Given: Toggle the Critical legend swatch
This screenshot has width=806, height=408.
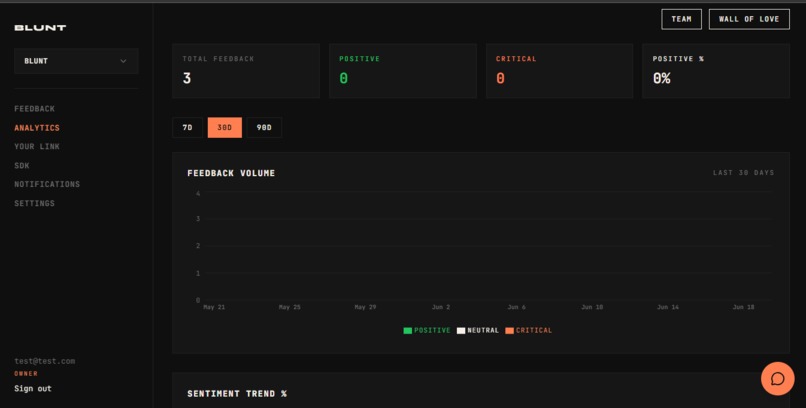Looking at the screenshot, I should click(509, 330).
